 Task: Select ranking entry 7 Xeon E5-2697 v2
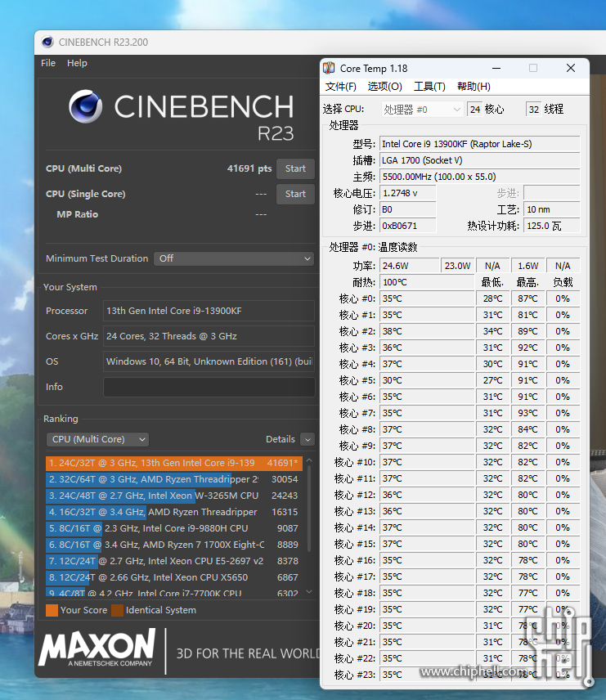(174, 561)
